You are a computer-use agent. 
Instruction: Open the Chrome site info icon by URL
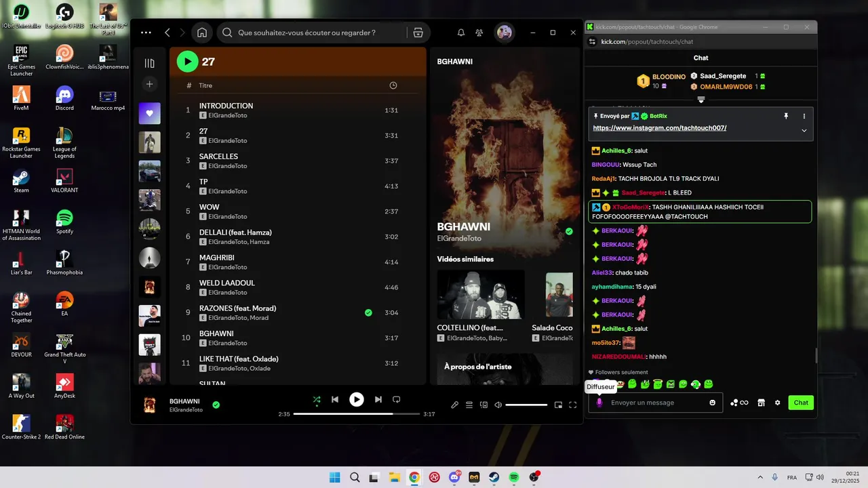[x=592, y=41]
